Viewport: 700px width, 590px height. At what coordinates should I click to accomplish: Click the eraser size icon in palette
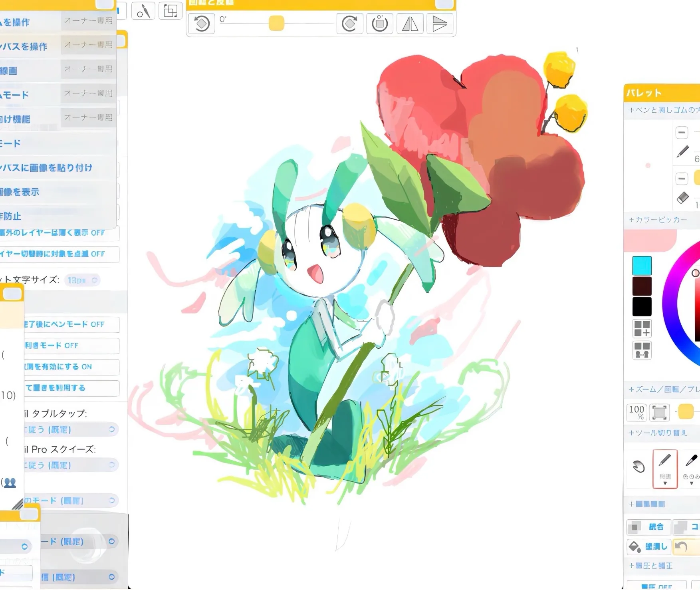[683, 197]
